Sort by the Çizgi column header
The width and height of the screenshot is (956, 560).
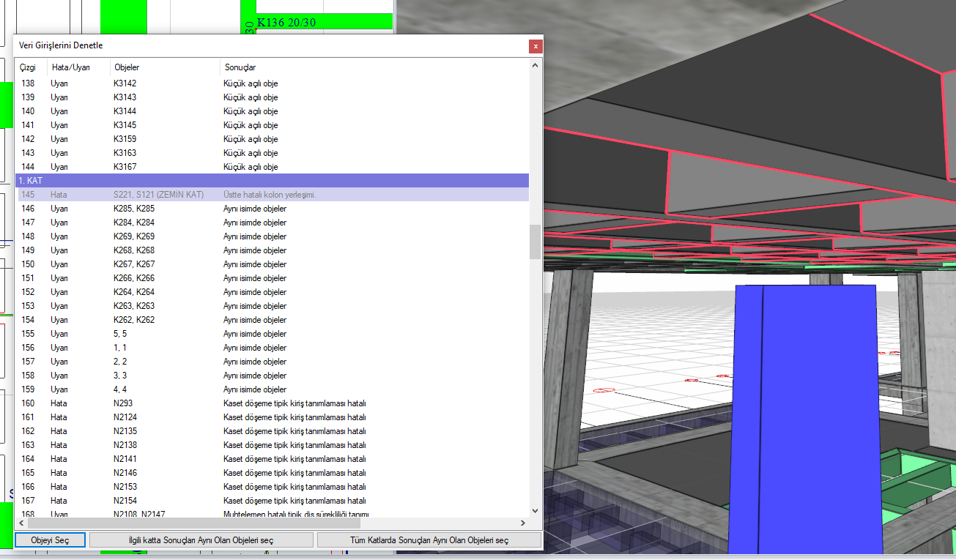[x=31, y=67]
